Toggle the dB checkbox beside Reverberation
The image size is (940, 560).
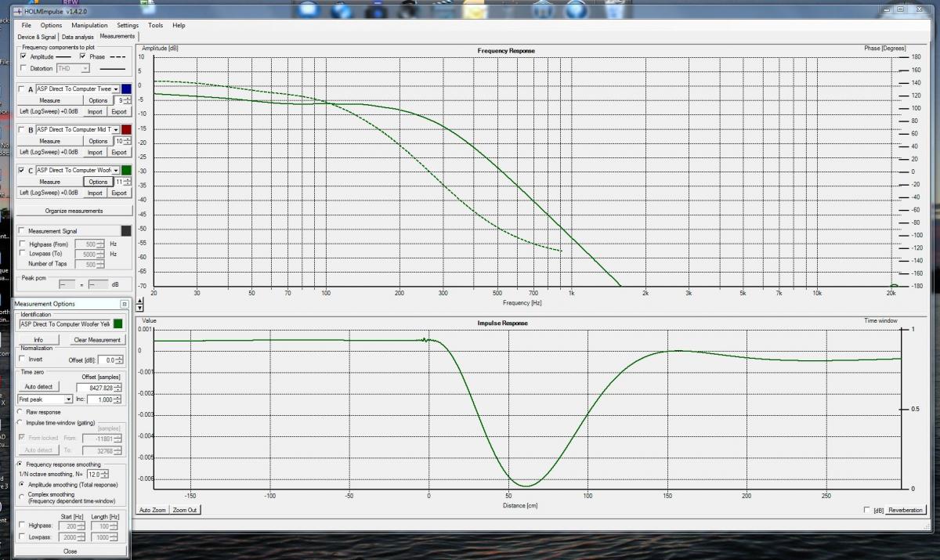pos(866,510)
